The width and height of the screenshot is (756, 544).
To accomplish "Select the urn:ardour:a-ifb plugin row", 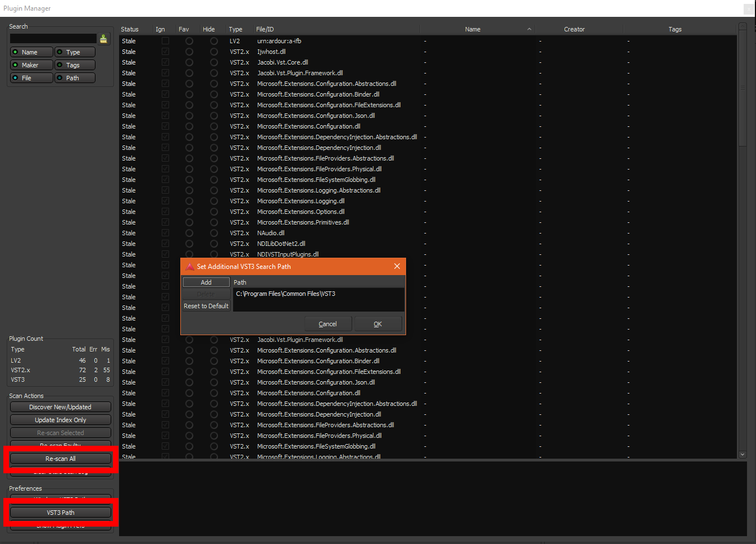I will click(427, 41).
